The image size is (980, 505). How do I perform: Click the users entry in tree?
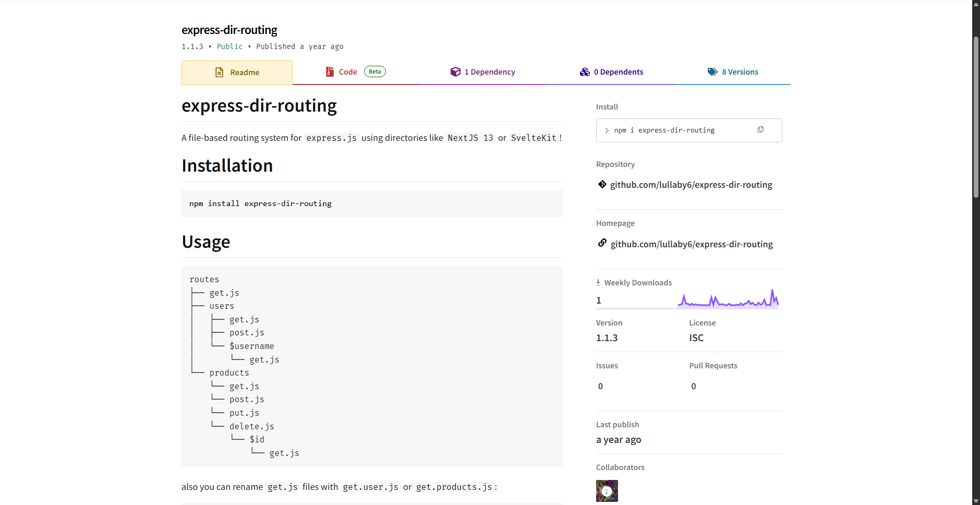[x=222, y=306]
